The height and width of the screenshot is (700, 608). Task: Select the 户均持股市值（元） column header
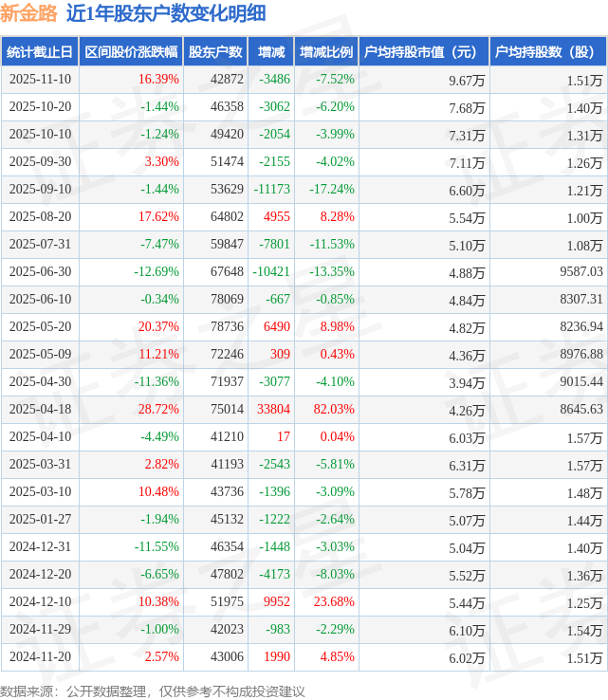[424, 52]
